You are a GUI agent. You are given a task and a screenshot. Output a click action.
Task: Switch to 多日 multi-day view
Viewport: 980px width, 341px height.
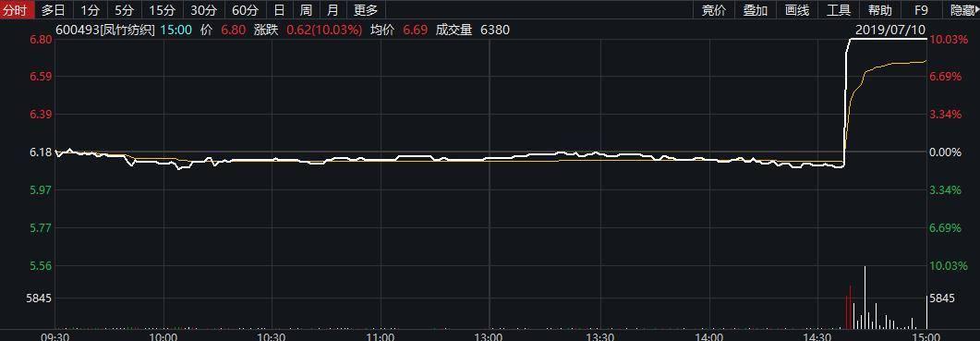coord(54,9)
